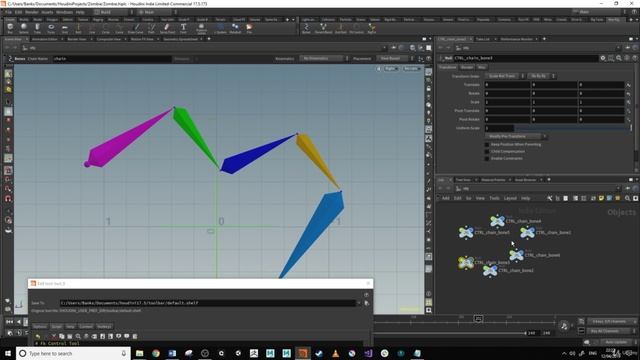The width and height of the screenshot is (640, 360).
Task: Select the Sphere shelf tool
Action: (24, 28)
